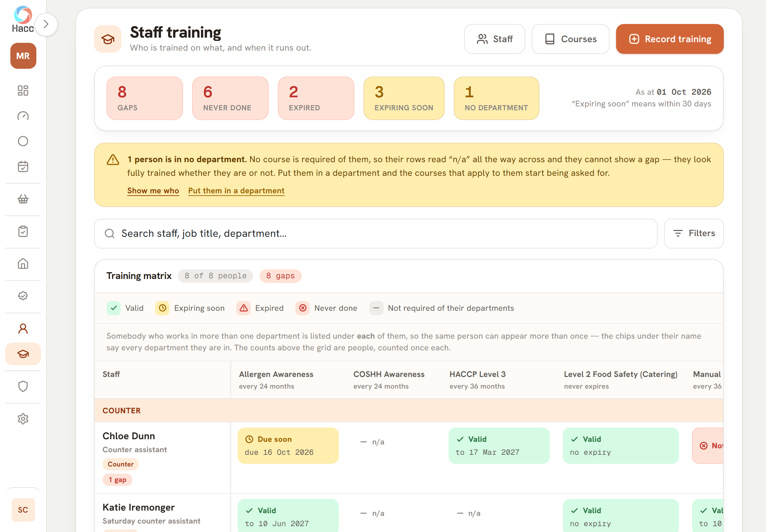Click the HACCP Level 3 column header

477,374
